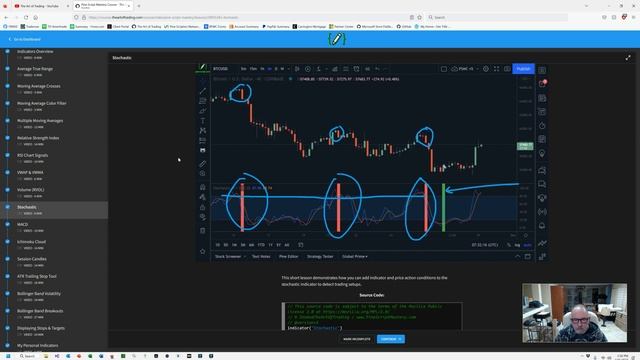640x360 pixels.
Task: Open chart settings gear icon
Action: click(486, 69)
